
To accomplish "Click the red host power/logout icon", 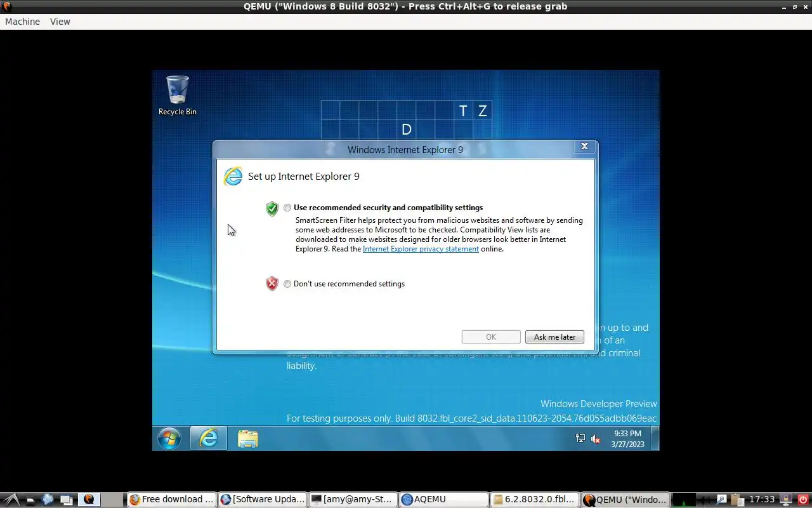I will click(803, 500).
